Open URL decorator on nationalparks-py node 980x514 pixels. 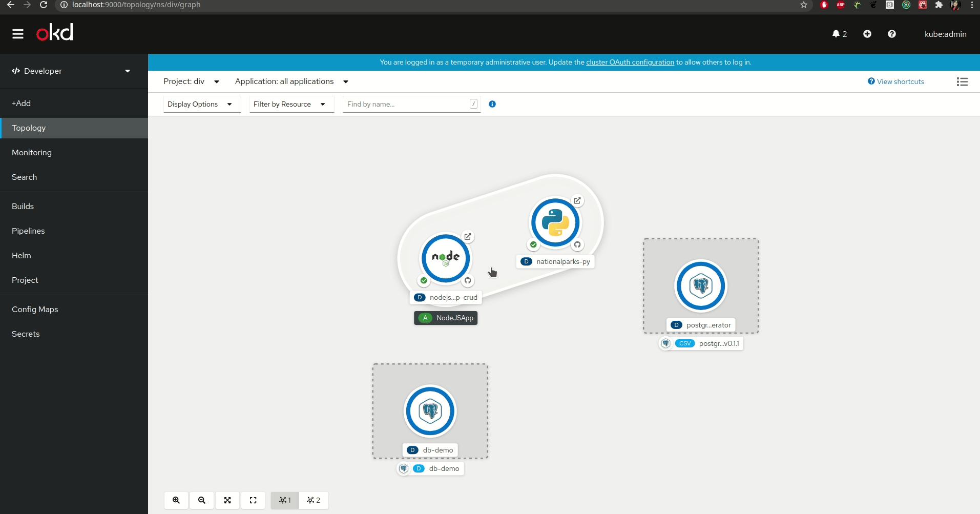point(577,201)
